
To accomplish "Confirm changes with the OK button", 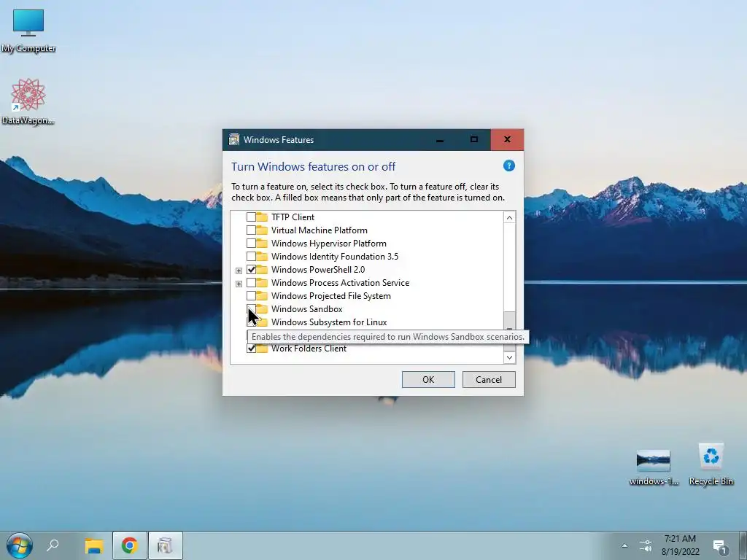I will click(x=428, y=379).
